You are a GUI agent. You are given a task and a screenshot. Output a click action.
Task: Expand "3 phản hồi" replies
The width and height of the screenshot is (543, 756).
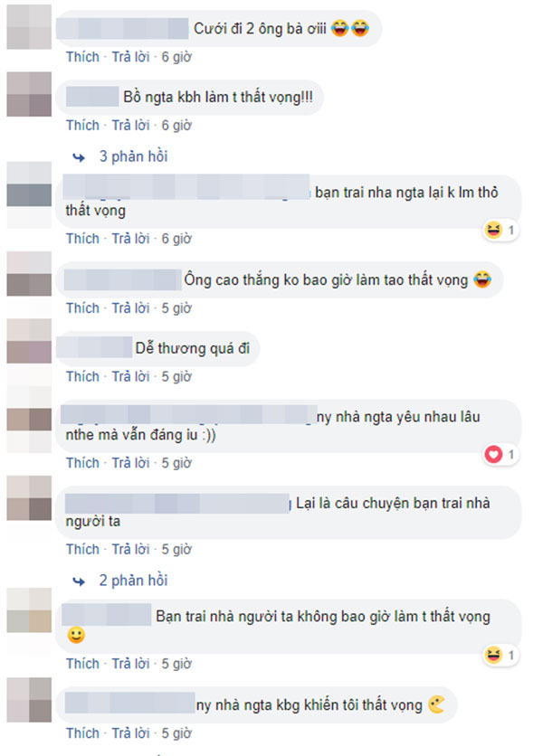coord(133,156)
